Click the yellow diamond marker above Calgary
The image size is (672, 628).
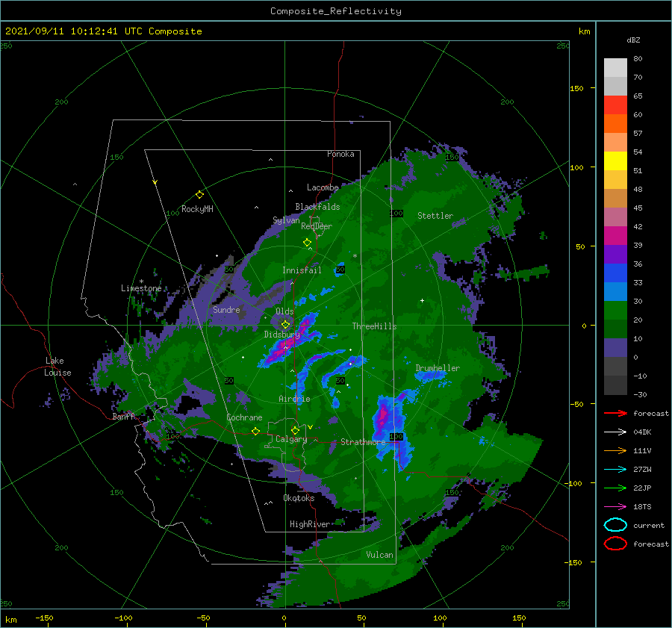pos(295,430)
